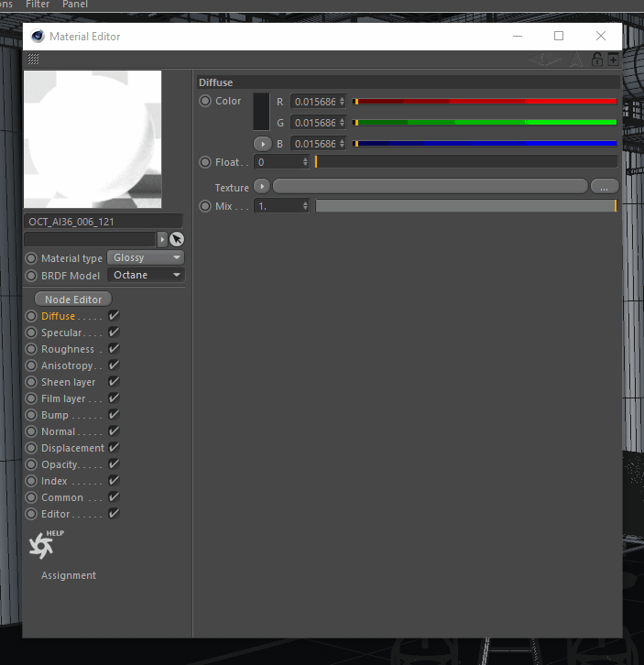
Task: Toggle Mix animation circle
Action: point(205,206)
